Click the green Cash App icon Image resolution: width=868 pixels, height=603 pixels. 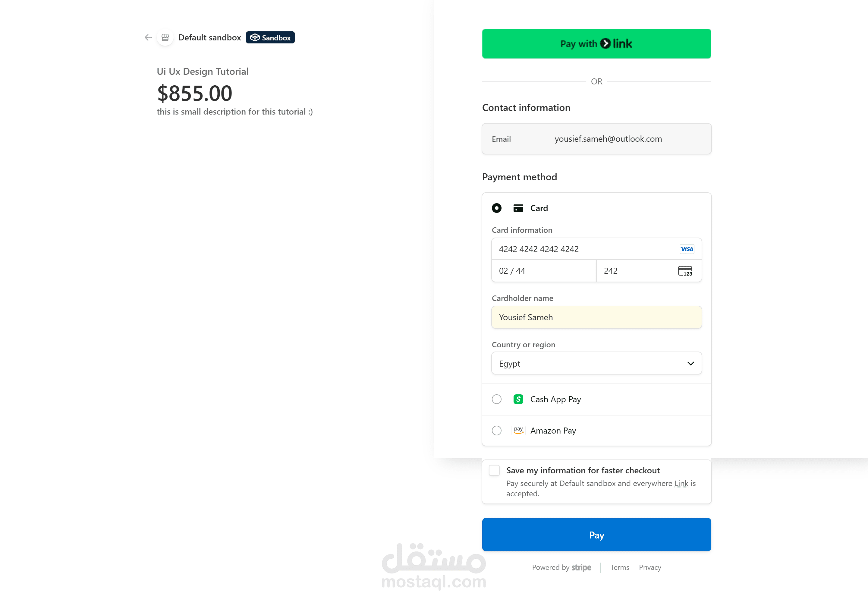518,399
